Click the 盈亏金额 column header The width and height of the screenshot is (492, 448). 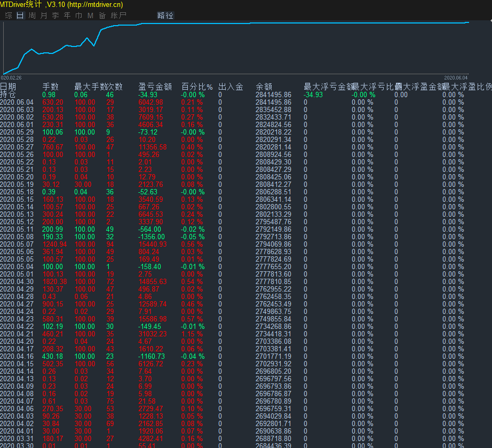(155, 87)
